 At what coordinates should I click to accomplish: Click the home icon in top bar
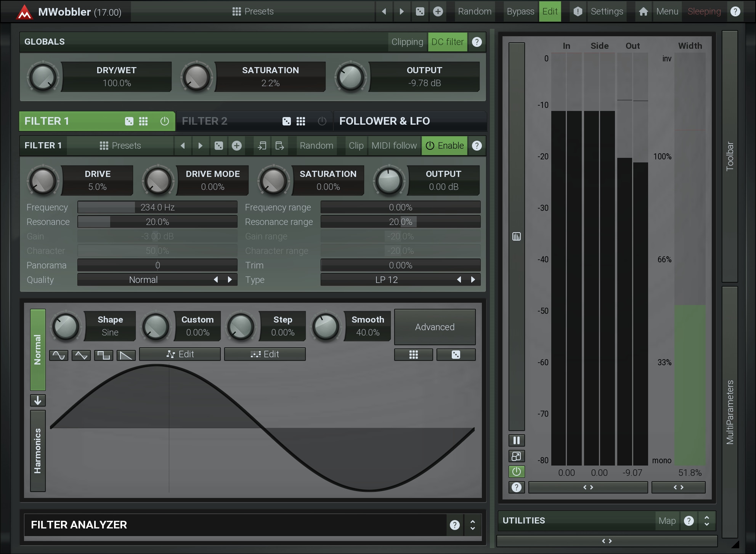pos(643,11)
